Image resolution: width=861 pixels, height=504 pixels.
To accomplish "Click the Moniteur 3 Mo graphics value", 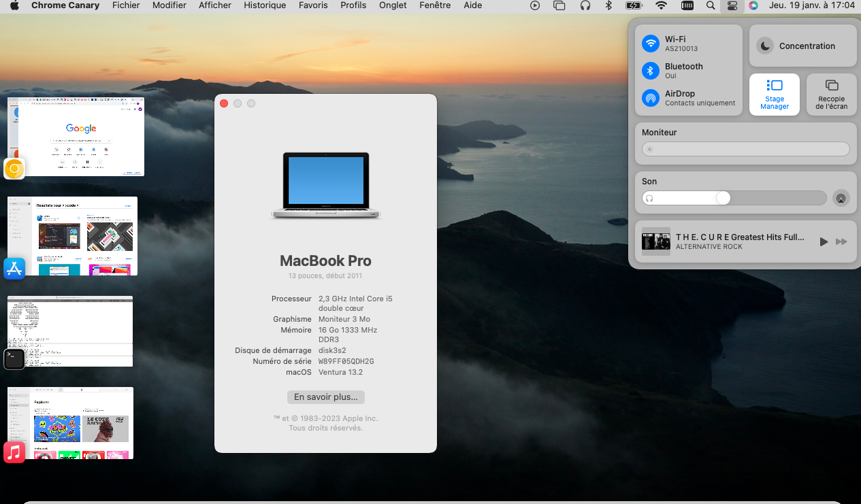I will click(344, 319).
